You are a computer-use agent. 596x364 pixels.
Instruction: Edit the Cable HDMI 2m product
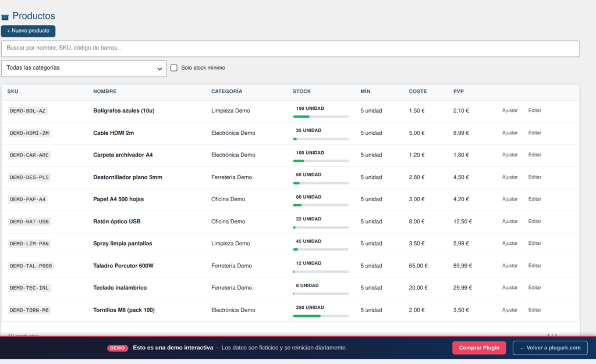point(535,133)
